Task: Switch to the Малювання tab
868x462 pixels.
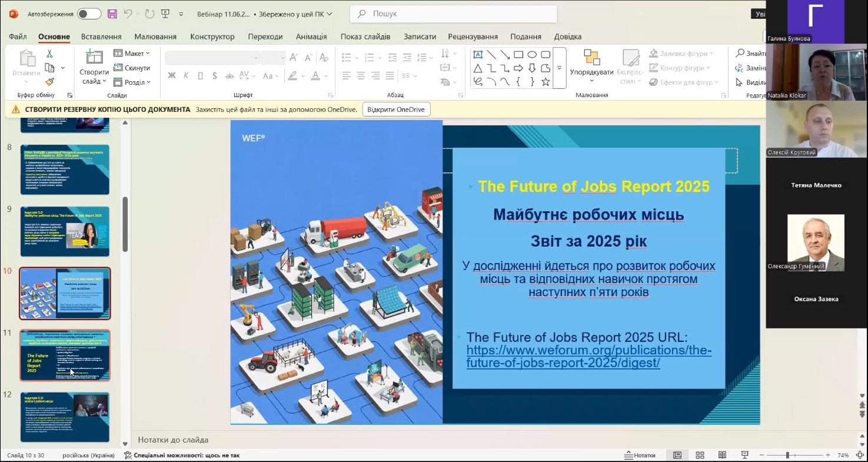Action: coord(155,36)
